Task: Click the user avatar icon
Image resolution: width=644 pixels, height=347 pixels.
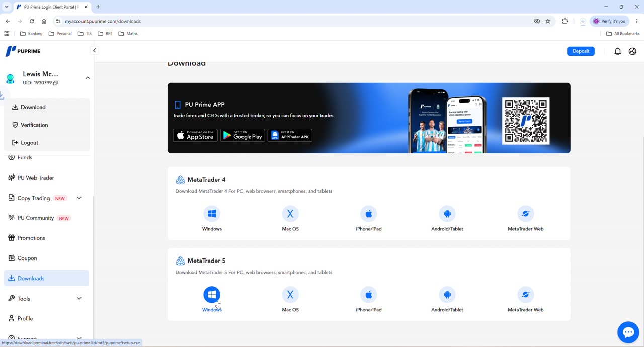Action: [10, 78]
